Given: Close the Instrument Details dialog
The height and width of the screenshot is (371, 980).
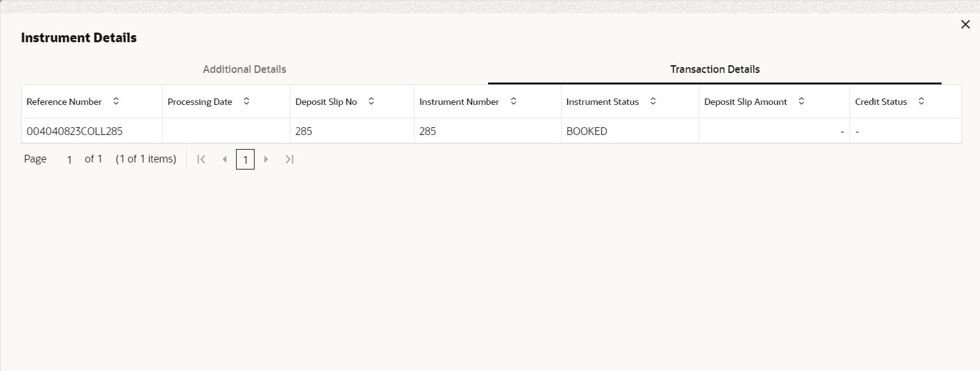Looking at the screenshot, I should 965,24.
